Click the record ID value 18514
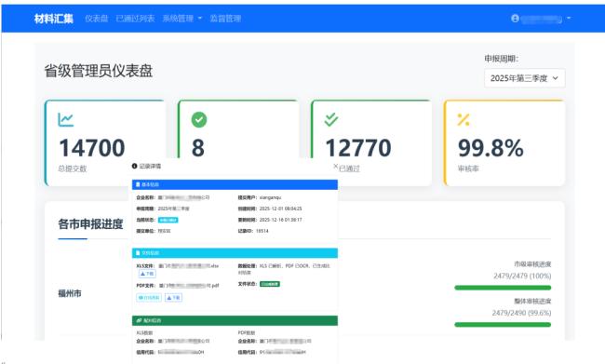The width and height of the screenshot is (605, 364). [262, 231]
